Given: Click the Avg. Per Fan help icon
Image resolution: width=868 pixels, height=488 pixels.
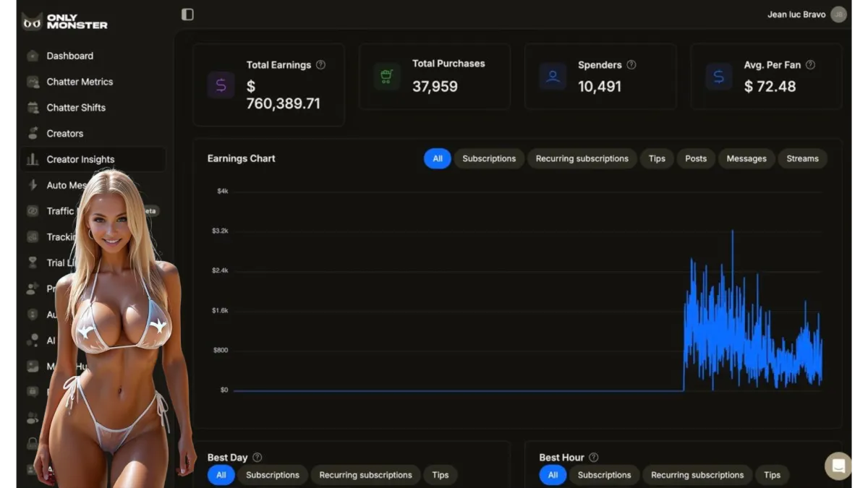Looking at the screenshot, I should (x=810, y=64).
